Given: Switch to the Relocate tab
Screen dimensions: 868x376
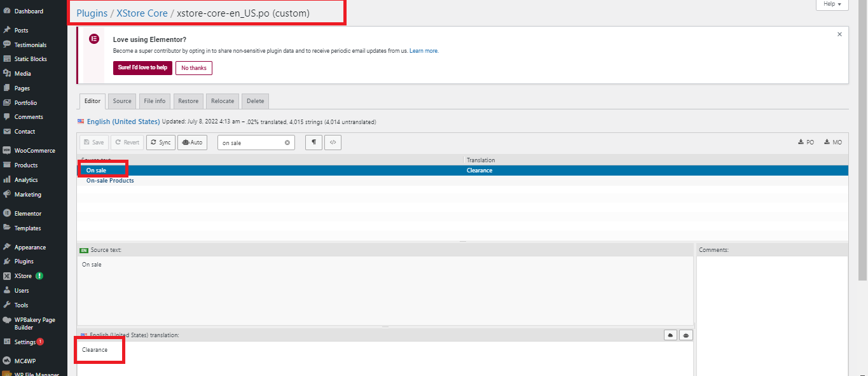Looking at the screenshot, I should coord(223,101).
